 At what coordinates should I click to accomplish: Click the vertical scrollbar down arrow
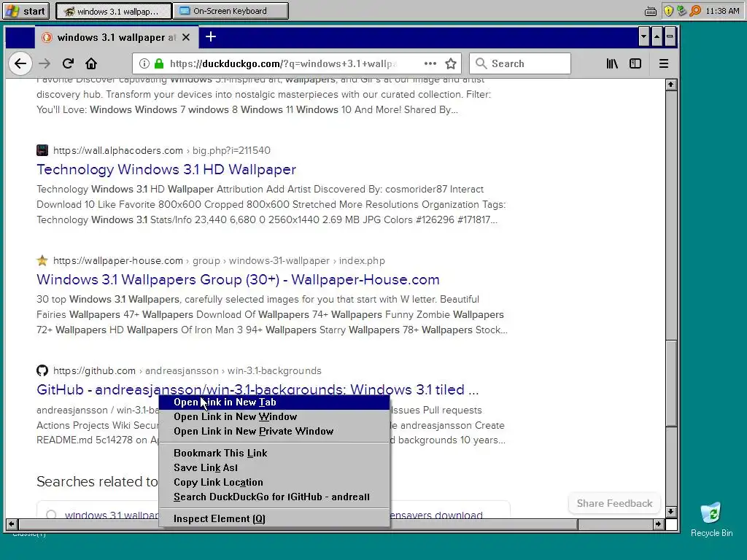[671, 512]
